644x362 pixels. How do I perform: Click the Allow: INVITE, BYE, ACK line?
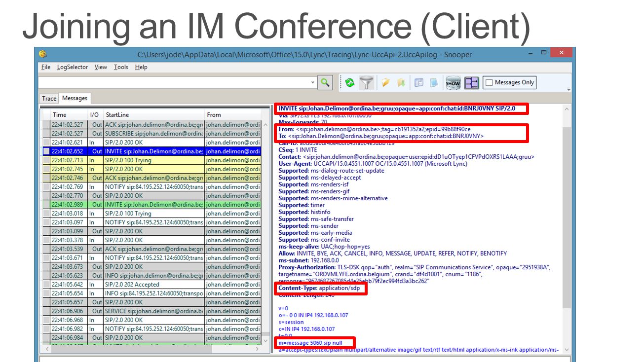(x=392, y=253)
